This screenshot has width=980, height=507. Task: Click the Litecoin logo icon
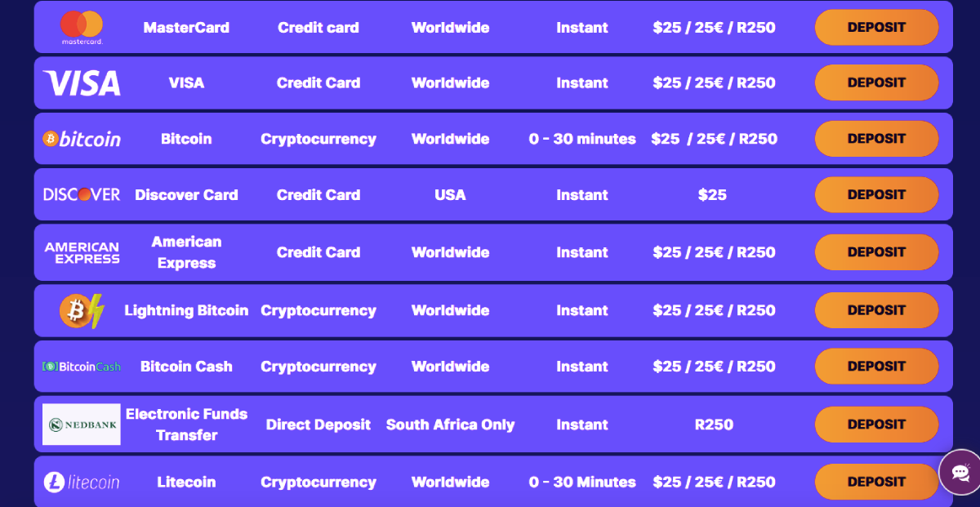[x=82, y=483]
